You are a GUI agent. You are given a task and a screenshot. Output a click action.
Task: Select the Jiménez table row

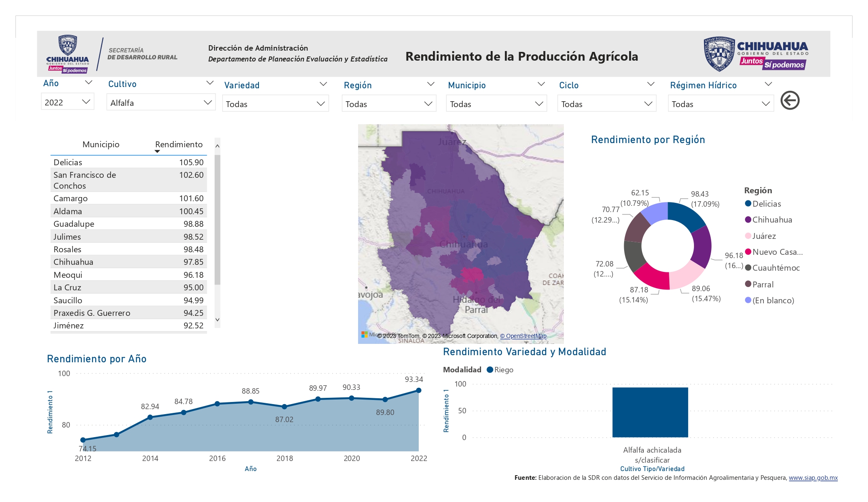tap(128, 325)
